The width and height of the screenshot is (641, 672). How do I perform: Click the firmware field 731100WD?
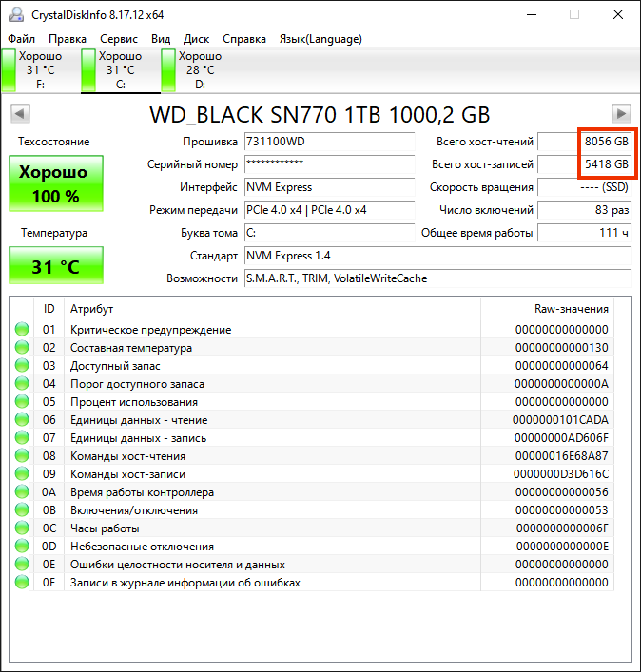[x=329, y=142]
